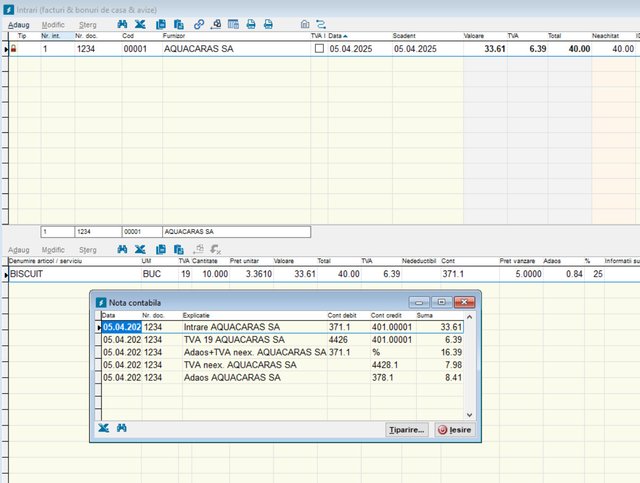This screenshot has height=483, width=640.
Task: Select AQUACARAS SA supplier cell in invoices grid
Action: click(236, 49)
